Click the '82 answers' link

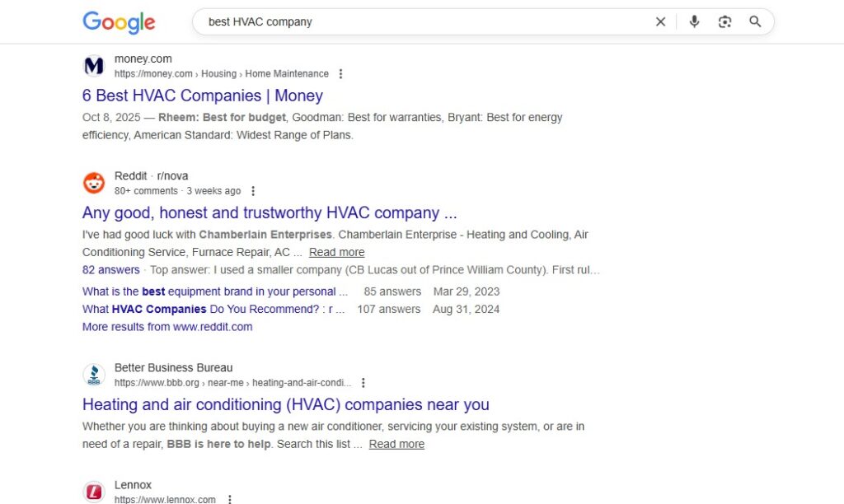point(111,270)
